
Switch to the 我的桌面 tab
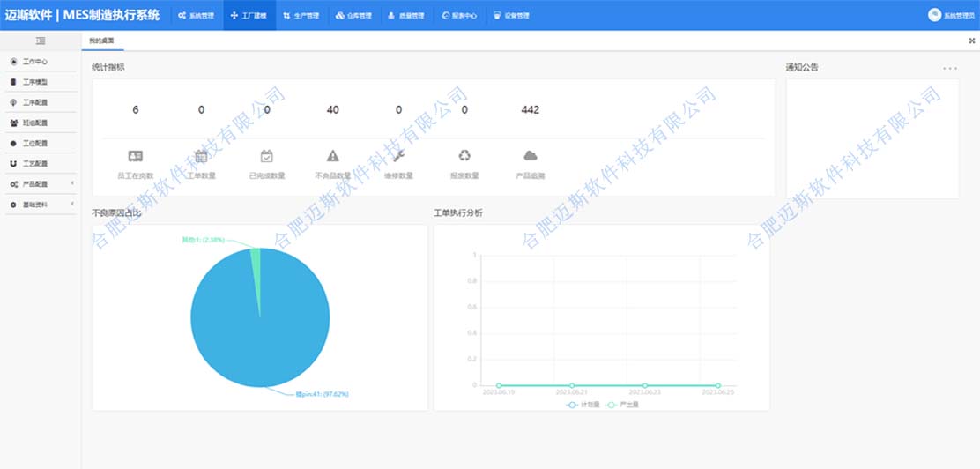coord(101,41)
